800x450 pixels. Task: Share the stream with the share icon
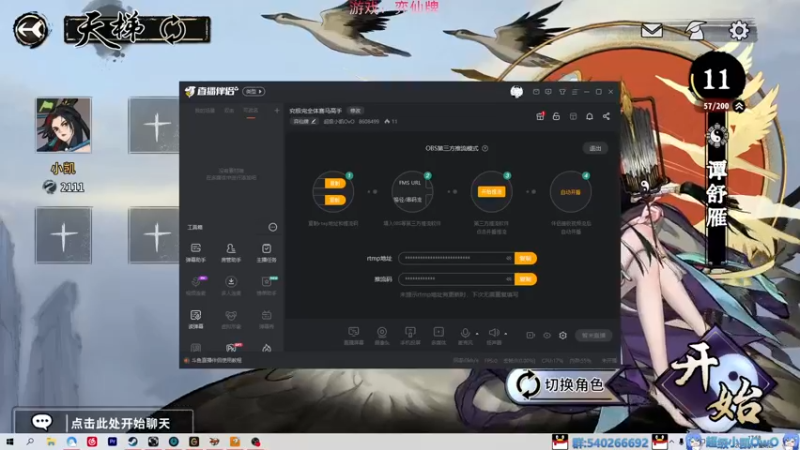click(x=606, y=116)
